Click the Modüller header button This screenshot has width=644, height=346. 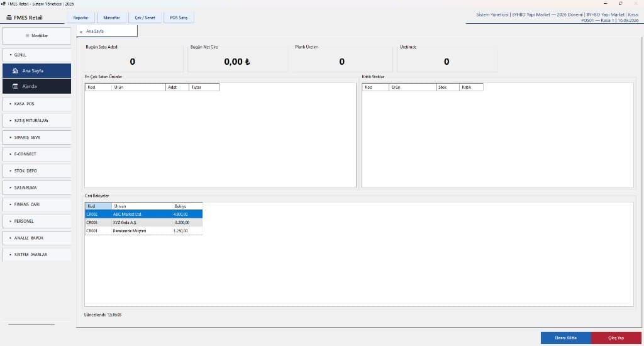click(x=36, y=36)
